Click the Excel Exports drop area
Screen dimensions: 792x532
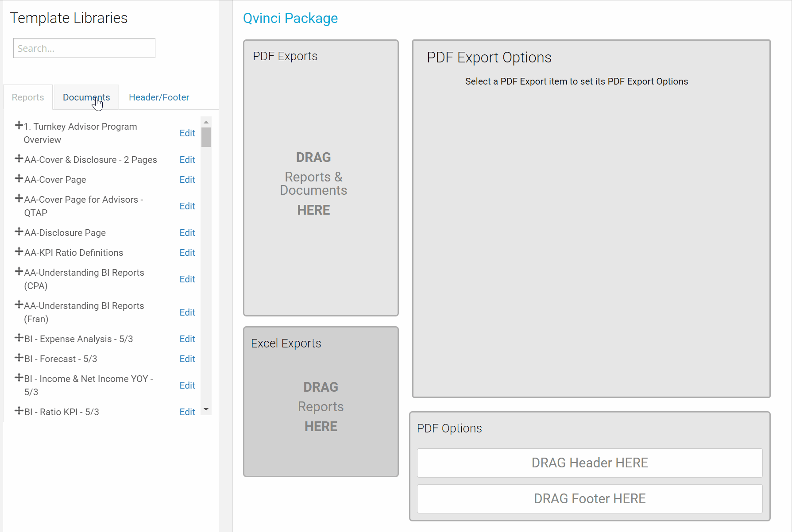[321, 402]
